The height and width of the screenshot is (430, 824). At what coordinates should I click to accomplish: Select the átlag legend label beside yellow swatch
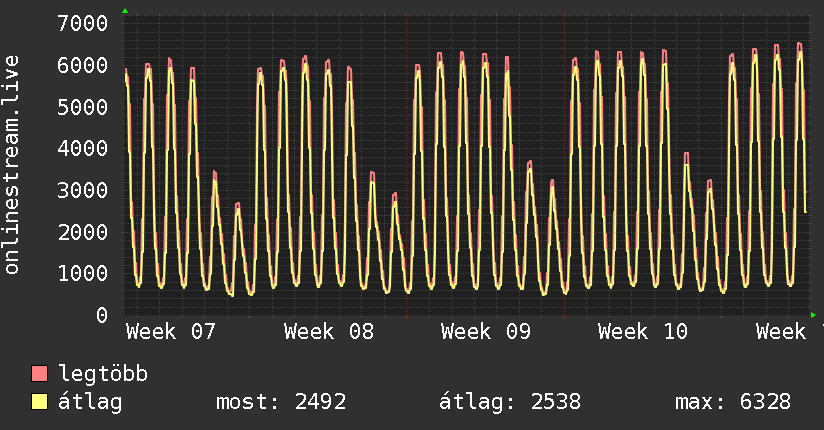[x=90, y=402]
